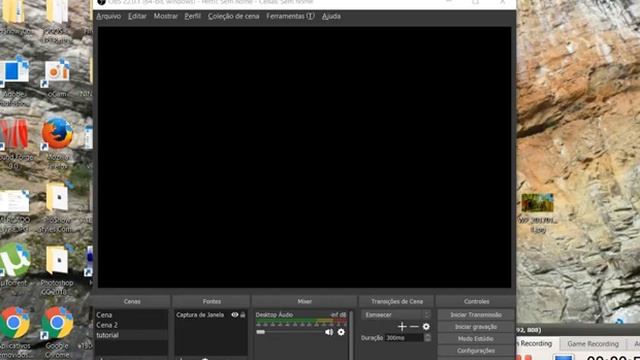Viewport: 640px width, 360px height.
Task: Click the Mixer panel vertical scrollbar
Action: [x=351, y=335]
